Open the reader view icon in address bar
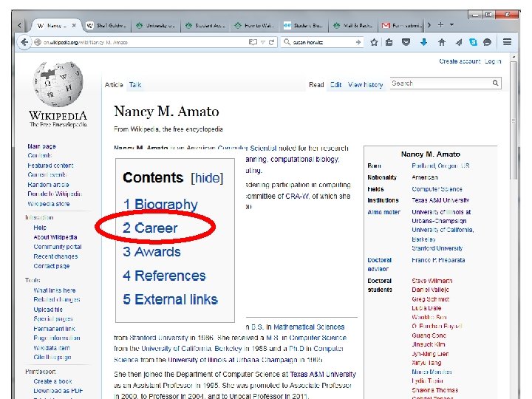Image resolution: width=532 pixels, height=399 pixels. (253, 42)
